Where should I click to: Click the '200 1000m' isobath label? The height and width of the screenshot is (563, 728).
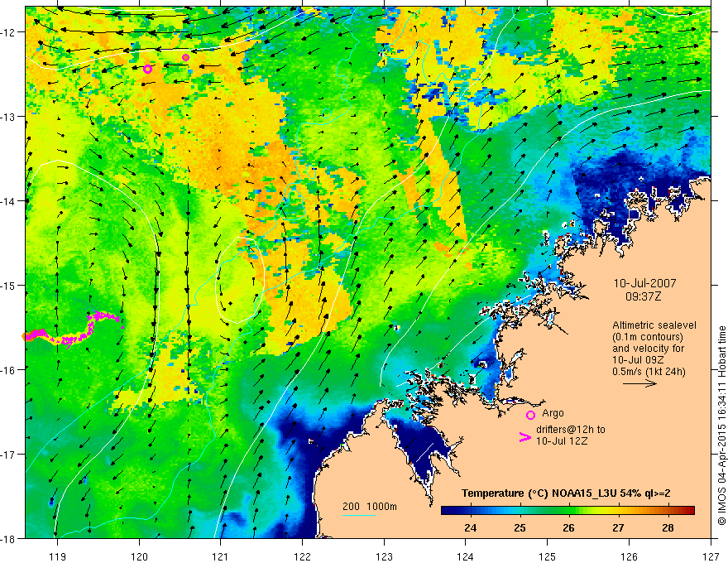pos(370,507)
